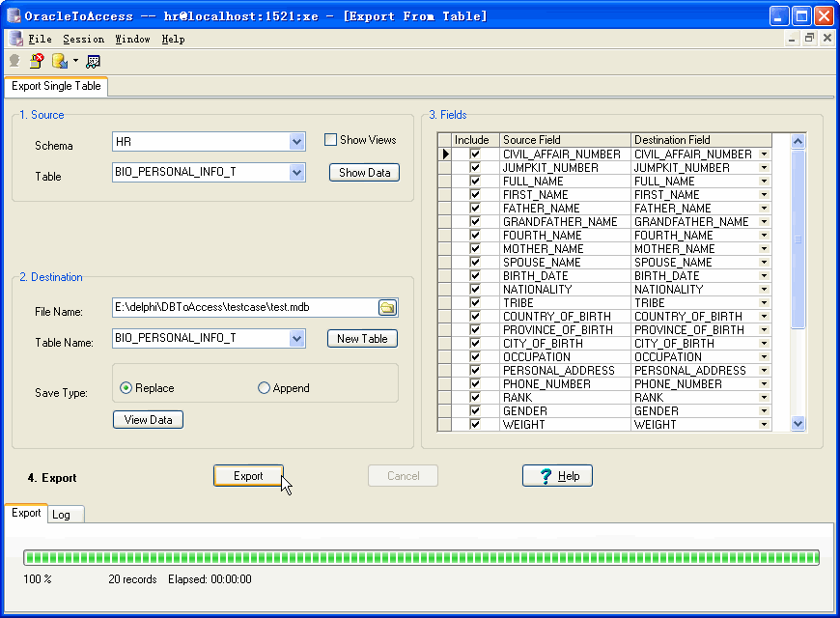Click the disabled Cancel button

point(403,476)
